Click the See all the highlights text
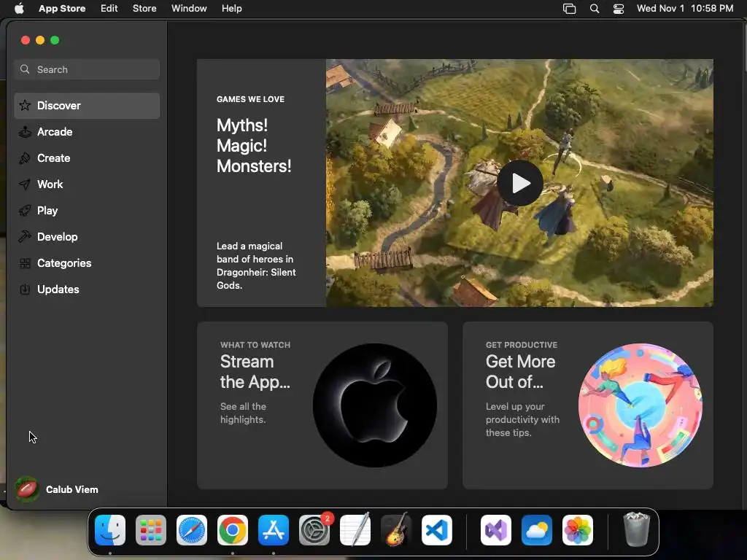Screen dimensions: 747x560 point(244,413)
